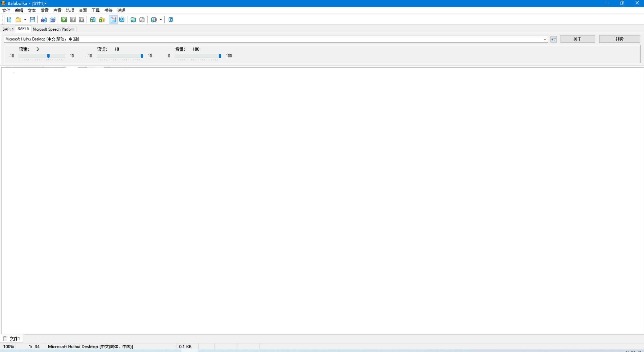Open the 文件 menu
Viewport: 644px width, 352px height.
[x=6, y=10]
